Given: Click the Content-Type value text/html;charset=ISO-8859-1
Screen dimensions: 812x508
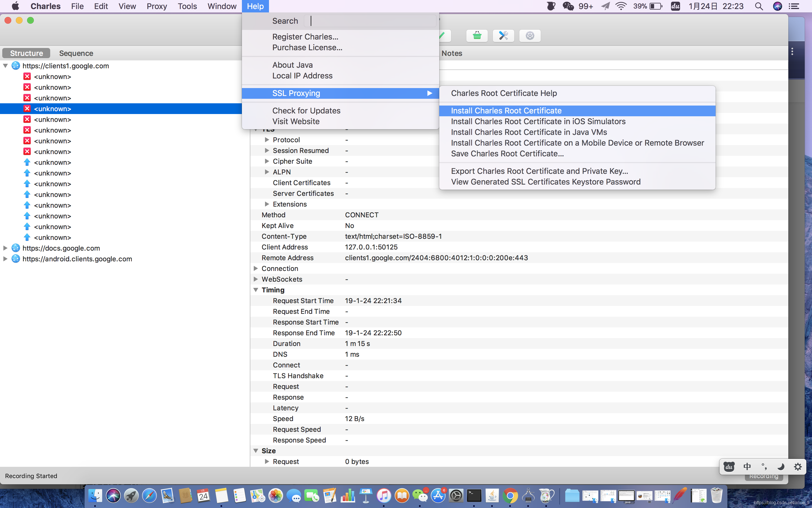Looking at the screenshot, I should [393, 236].
